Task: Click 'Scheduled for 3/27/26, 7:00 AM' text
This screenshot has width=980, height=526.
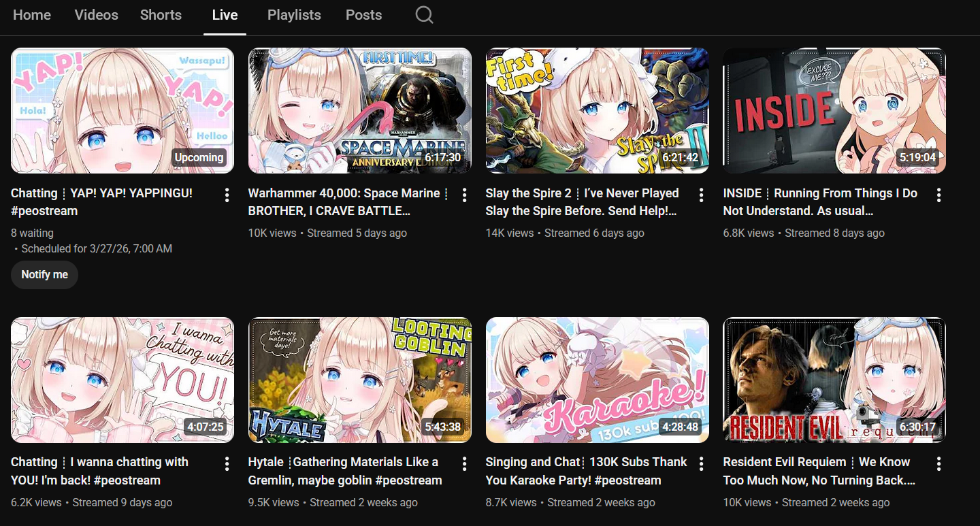Action: (97, 248)
